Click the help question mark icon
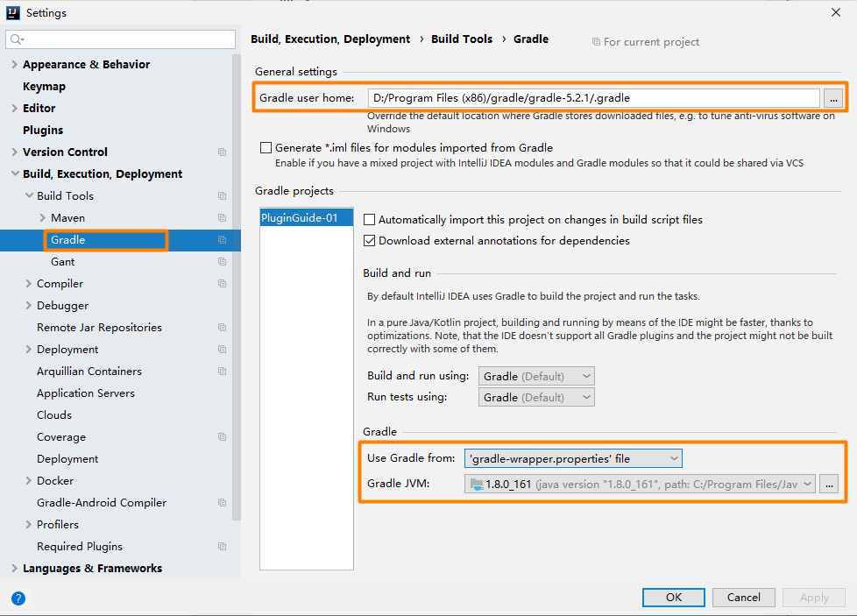Image resolution: width=857 pixels, height=616 pixels. click(18, 598)
